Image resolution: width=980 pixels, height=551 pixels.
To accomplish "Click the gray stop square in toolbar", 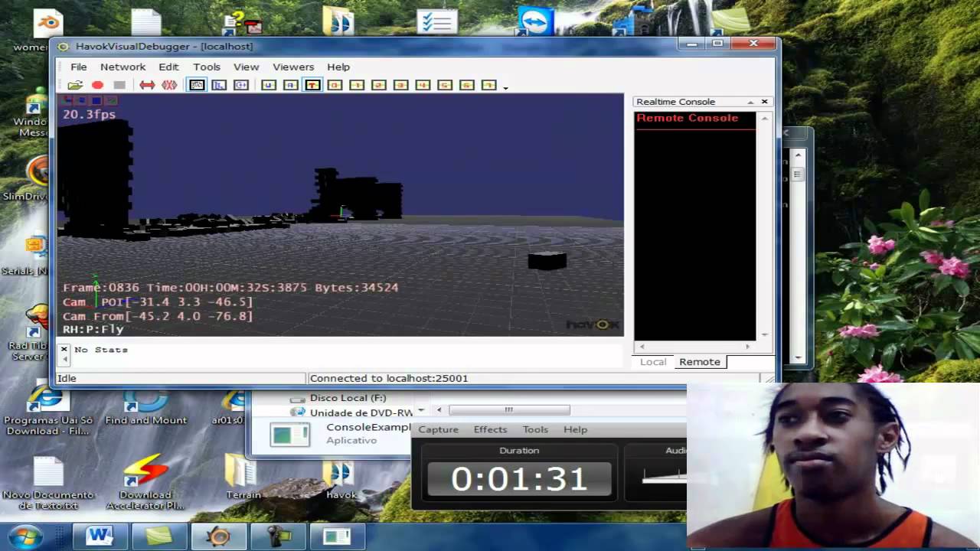I will click(119, 85).
